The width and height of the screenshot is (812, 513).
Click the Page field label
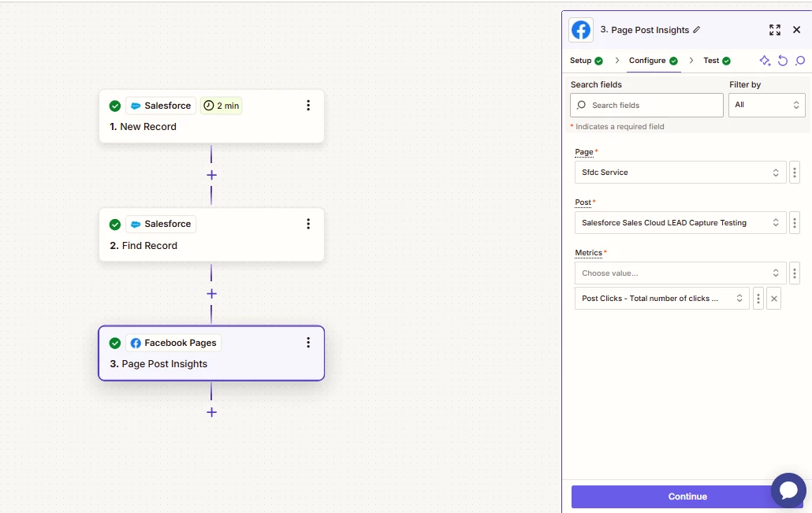(584, 152)
